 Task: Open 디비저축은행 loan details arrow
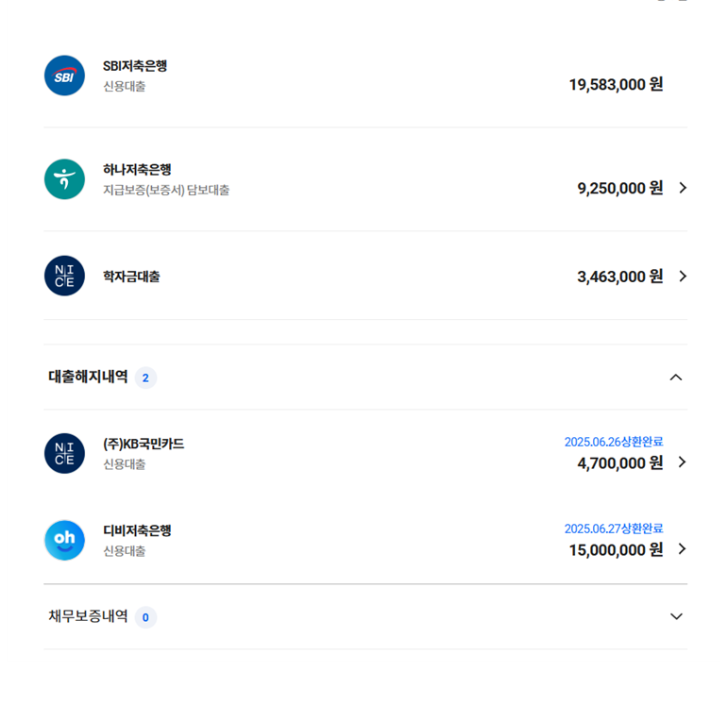[683, 548]
